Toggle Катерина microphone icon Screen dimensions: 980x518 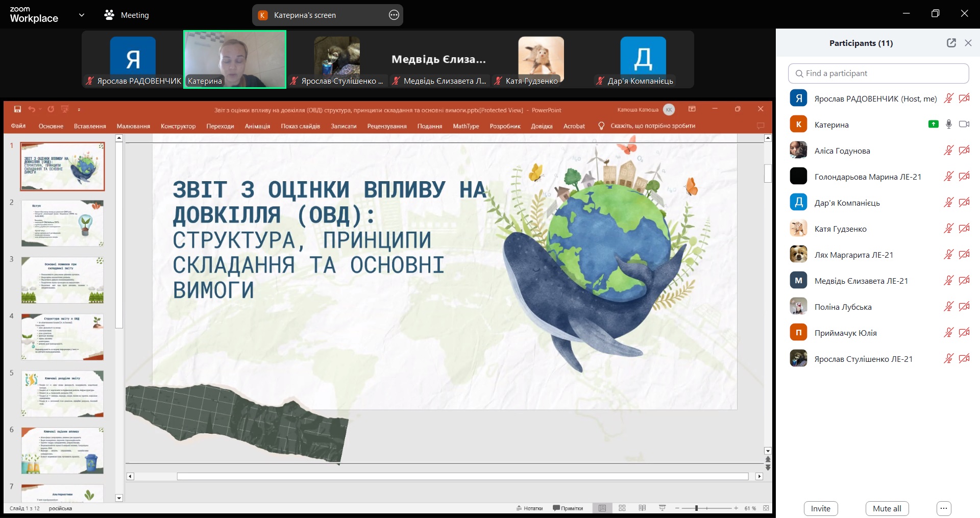(x=949, y=124)
